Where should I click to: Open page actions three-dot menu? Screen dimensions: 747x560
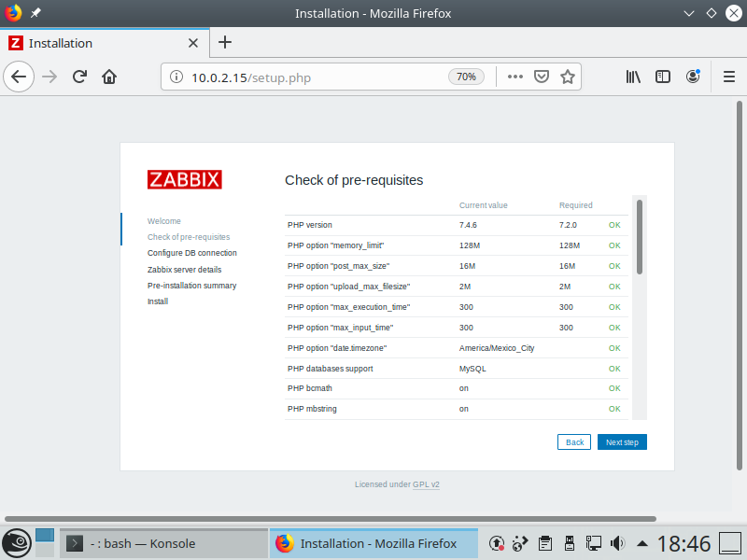pos(515,77)
